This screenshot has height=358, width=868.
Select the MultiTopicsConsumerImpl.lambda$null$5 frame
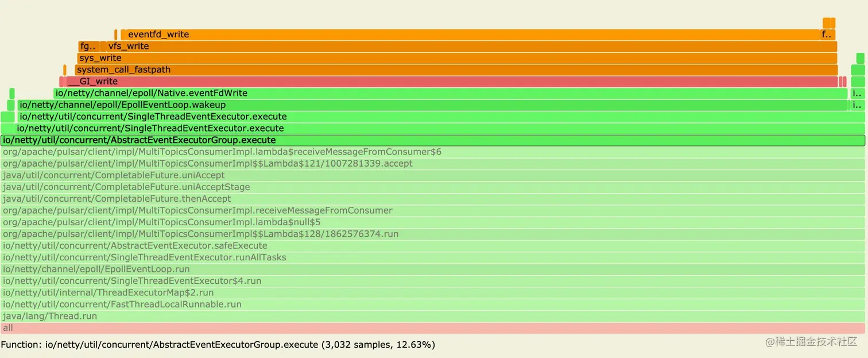coord(433,222)
